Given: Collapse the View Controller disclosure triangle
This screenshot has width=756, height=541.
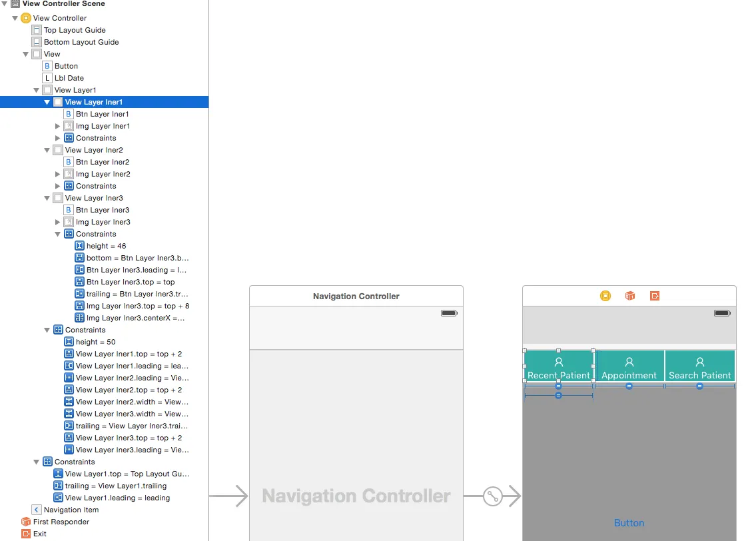Looking at the screenshot, I should 15,19.
